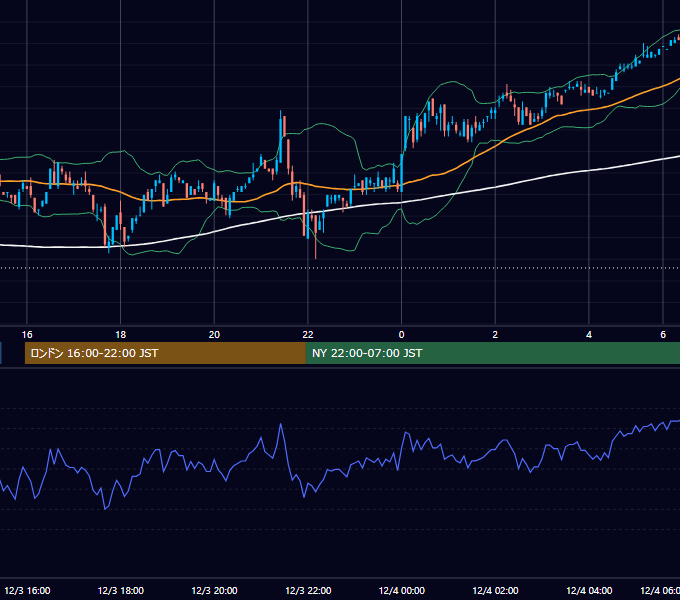Viewport: 680px width, 600px height.
Task: Click the 12/3 20:00 date label
Action: [214, 590]
